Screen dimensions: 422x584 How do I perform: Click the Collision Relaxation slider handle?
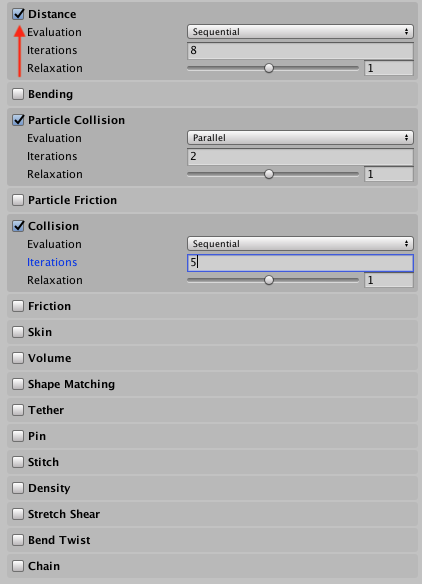[269, 280]
